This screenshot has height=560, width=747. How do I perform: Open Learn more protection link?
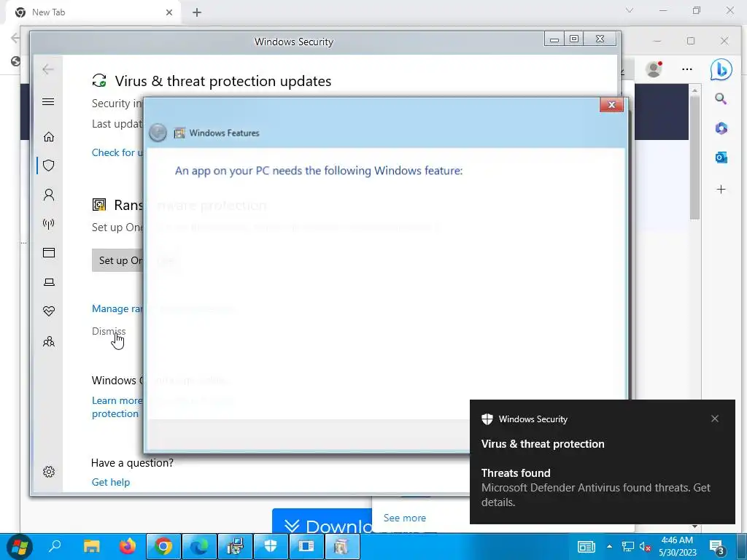117,407
